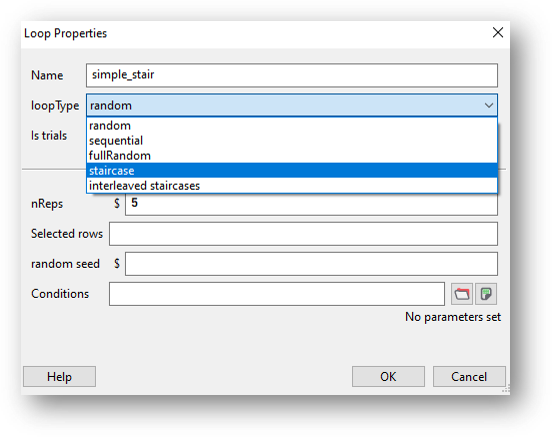Confirm the loop settings with OK
The width and height of the screenshot is (552, 437).
[388, 376]
